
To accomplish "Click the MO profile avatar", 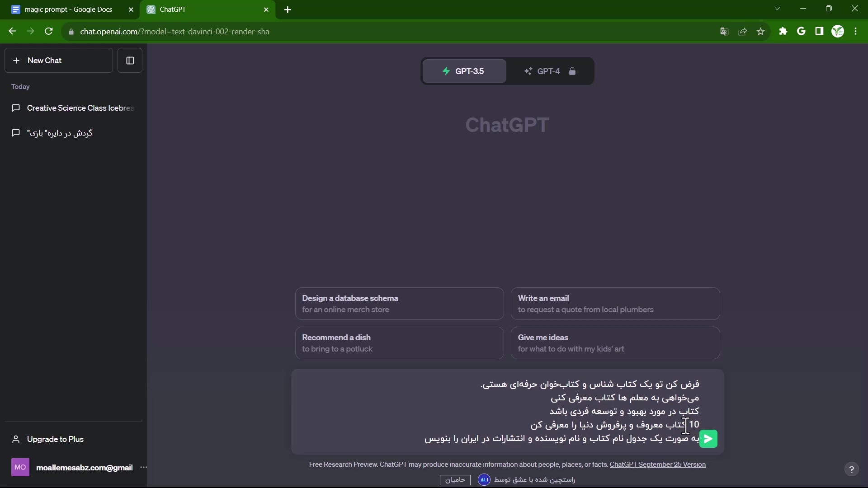I will tap(20, 467).
